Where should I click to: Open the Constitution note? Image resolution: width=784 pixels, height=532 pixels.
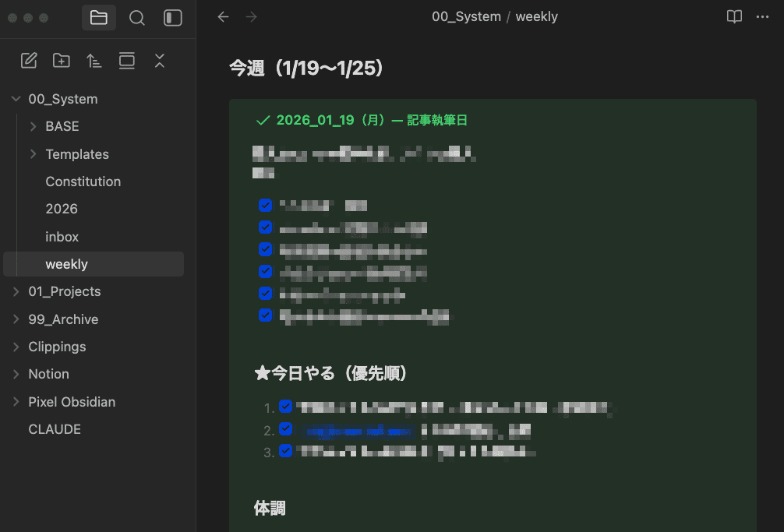(83, 181)
